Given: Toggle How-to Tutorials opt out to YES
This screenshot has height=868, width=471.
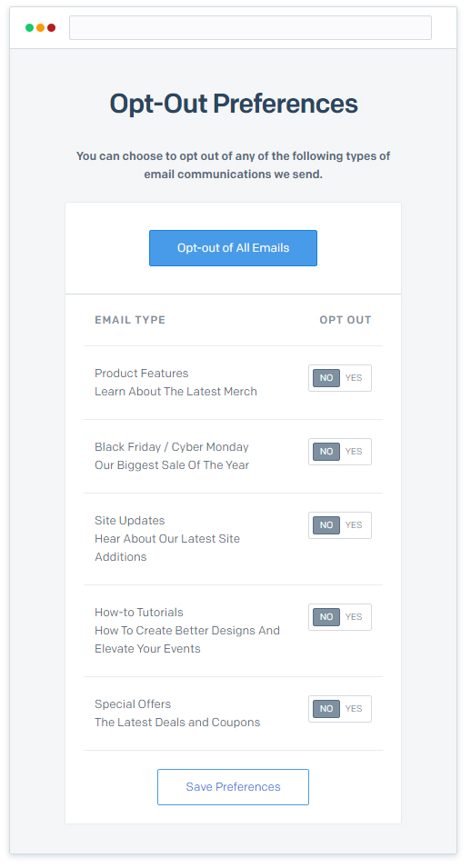Looking at the screenshot, I should point(354,617).
